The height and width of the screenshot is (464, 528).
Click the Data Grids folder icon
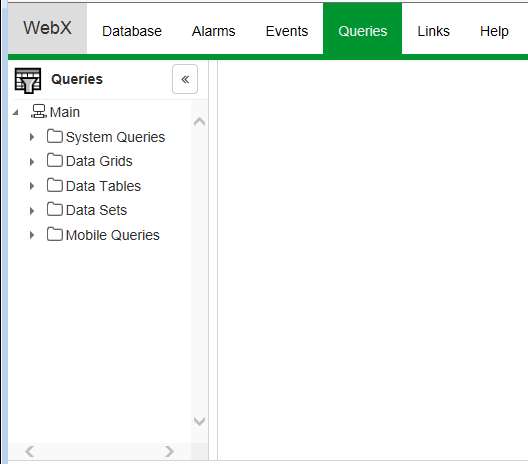pyautogui.click(x=55, y=161)
